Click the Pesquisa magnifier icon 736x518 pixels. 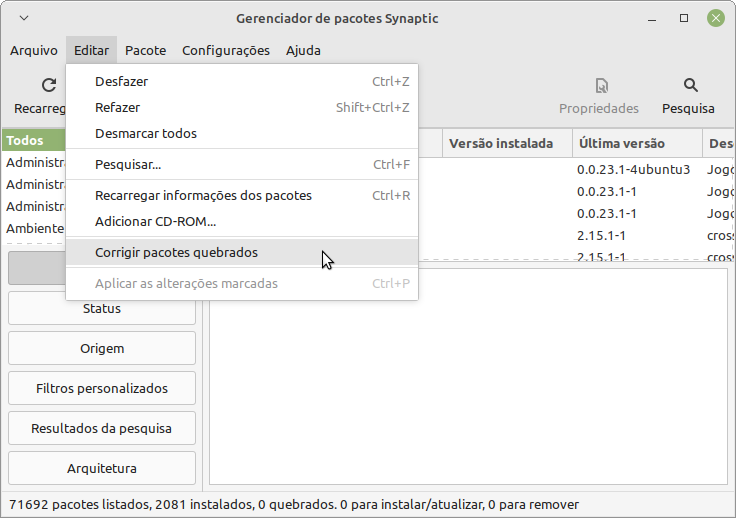[x=690, y=85]
